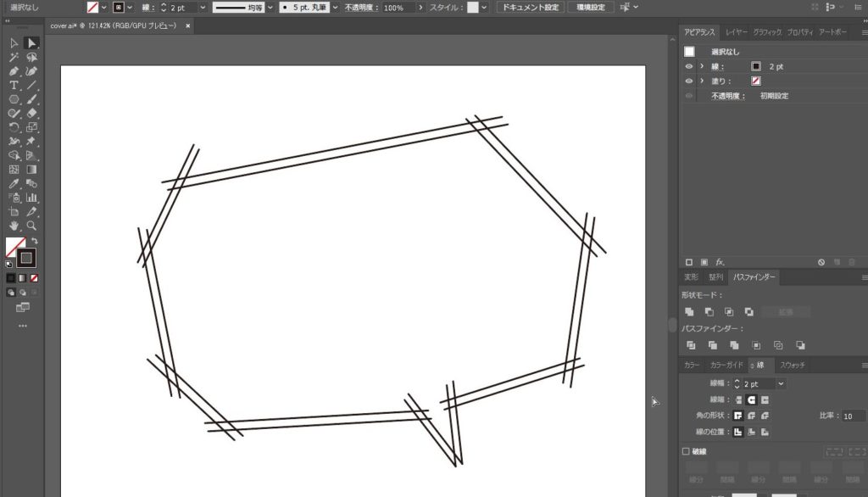Enable the 破線 dashed line checkbox
This screenshot has width=868, height=497.
687,452
